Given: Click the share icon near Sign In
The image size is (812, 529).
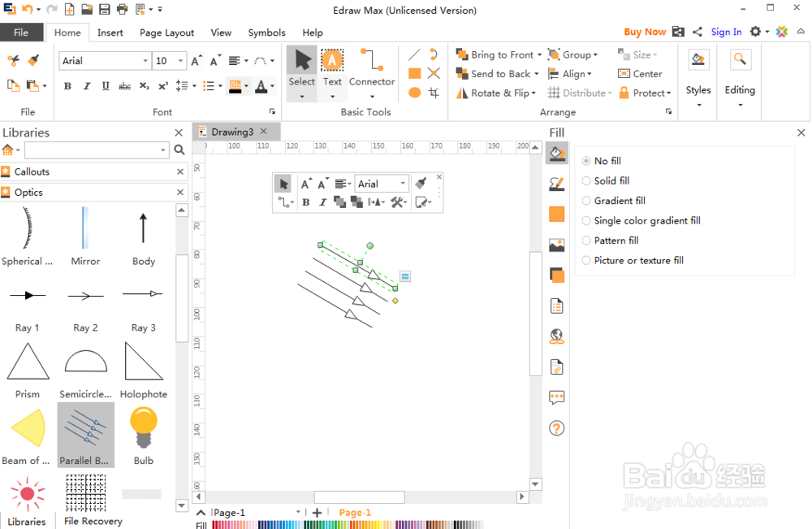Looking at the screenshot, I should 698,32.
